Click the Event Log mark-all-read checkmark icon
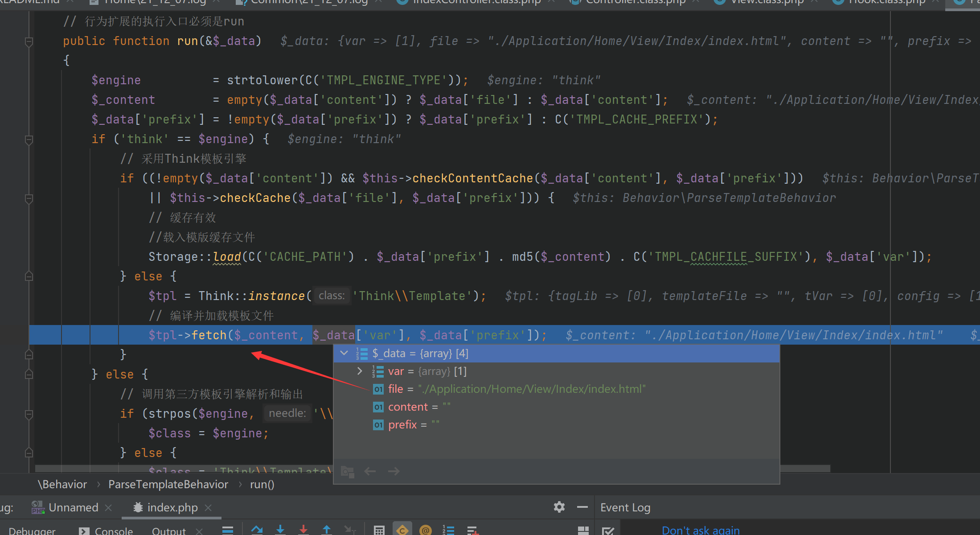 point(608,531)
